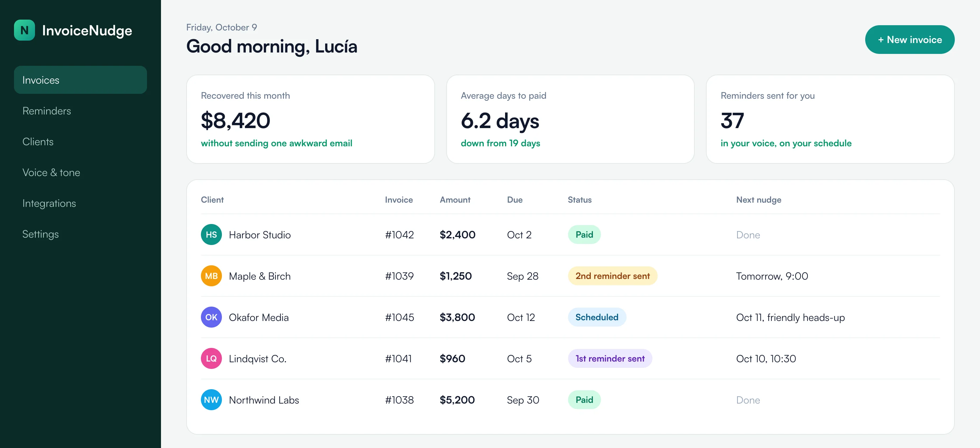Navigate to Integrations

coord(80,203)
